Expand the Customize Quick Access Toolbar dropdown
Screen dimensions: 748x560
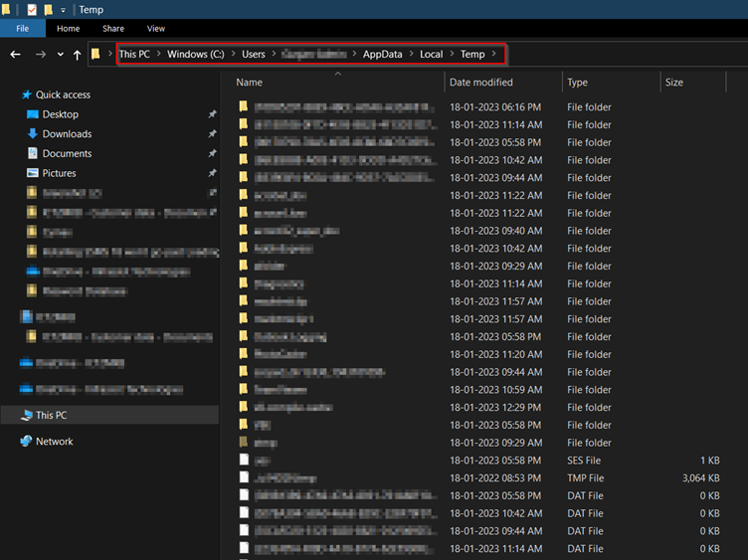[x=64, y=10]
